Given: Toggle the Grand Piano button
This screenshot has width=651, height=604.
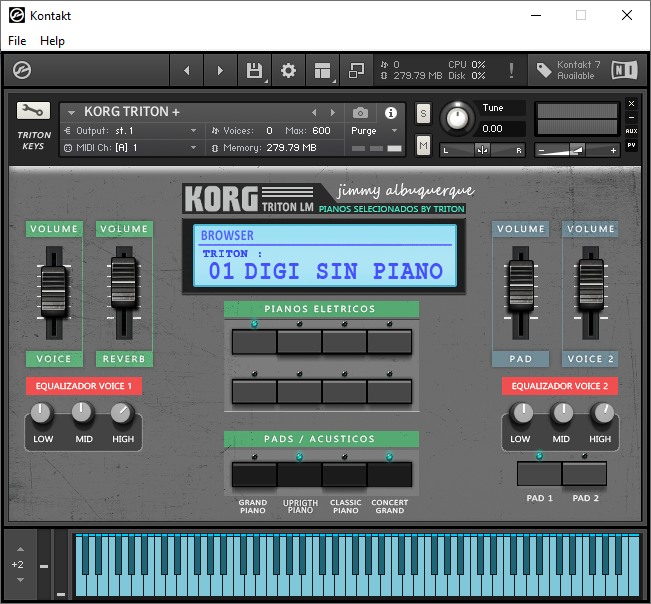Looking at the screenshot, I should 254,474.
